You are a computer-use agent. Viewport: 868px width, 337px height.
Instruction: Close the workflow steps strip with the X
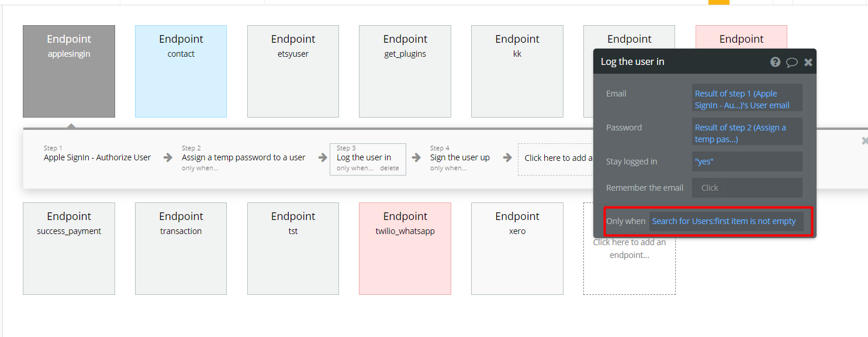point(864,141)
